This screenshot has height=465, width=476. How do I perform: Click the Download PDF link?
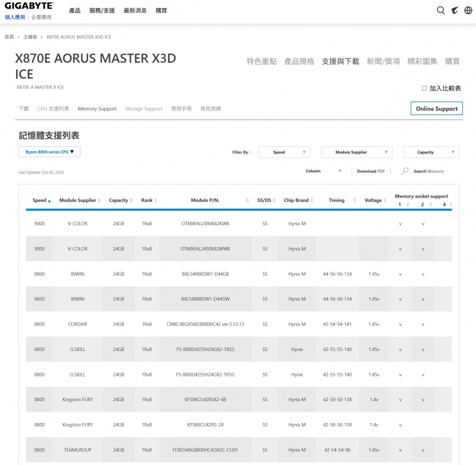pyautogui.click(x=371, y=172)
